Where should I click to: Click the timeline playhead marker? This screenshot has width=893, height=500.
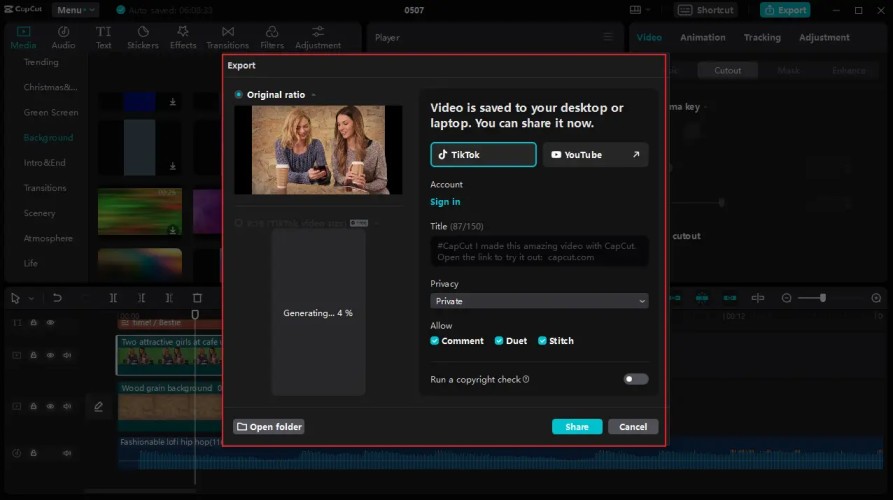(195, 314)
